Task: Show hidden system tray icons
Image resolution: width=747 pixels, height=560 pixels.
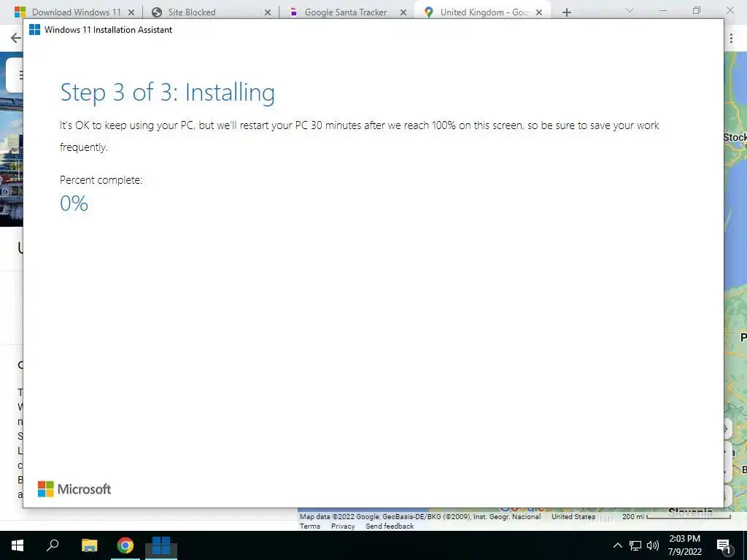Action: point(617,545)
